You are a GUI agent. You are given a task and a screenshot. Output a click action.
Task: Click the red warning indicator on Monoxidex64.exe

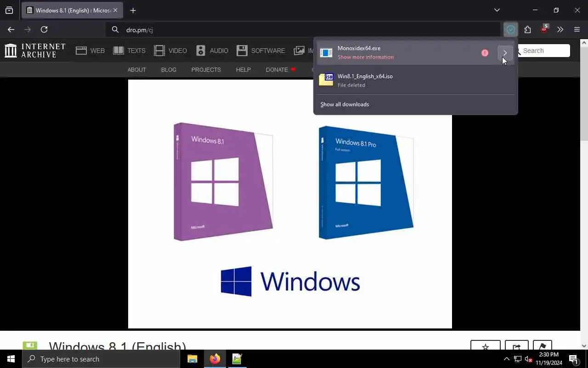coord(485,53)
